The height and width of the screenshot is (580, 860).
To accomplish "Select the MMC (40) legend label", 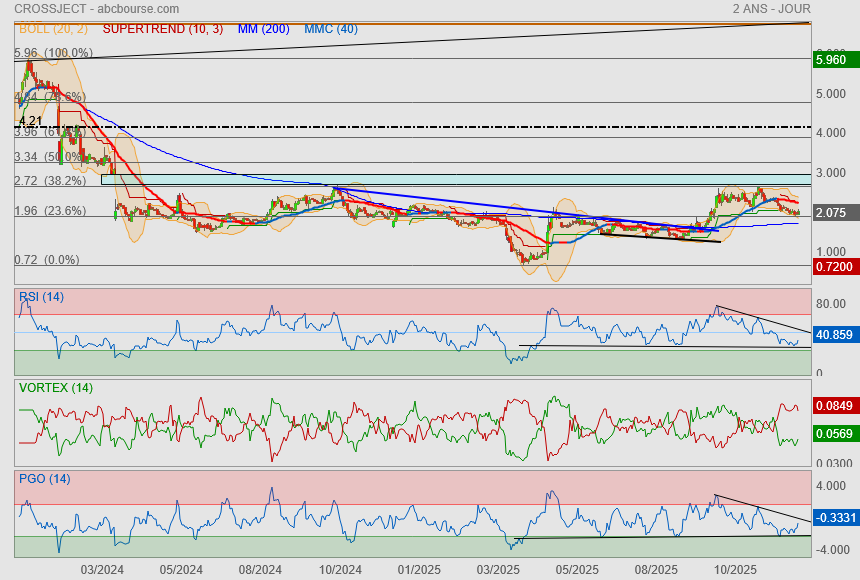I will [331, 29].
